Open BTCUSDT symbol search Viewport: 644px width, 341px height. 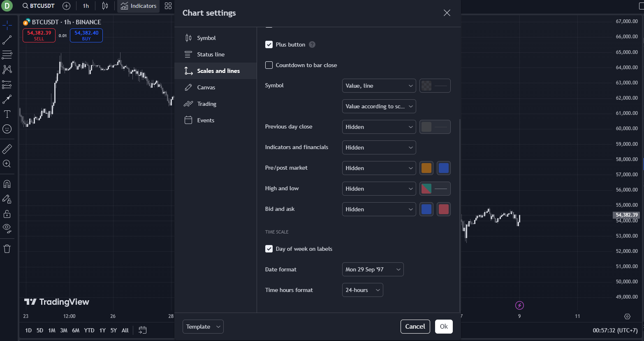38,6
